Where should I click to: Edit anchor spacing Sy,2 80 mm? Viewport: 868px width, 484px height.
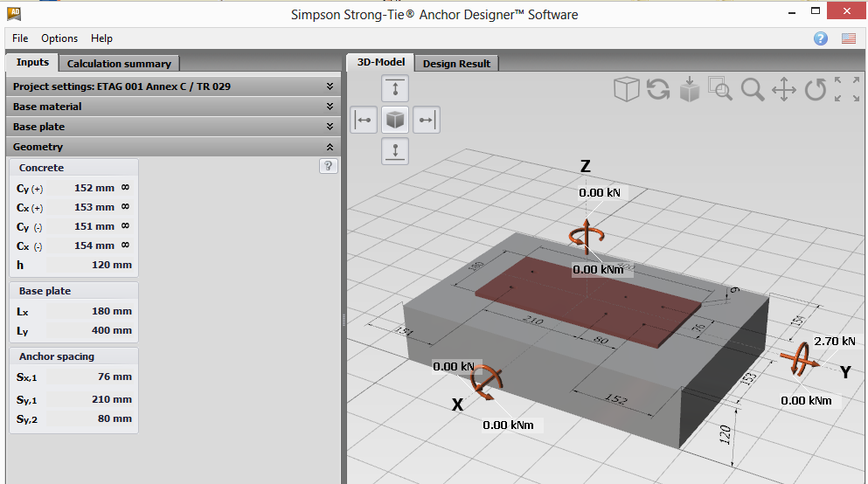(x=90, y=418)
